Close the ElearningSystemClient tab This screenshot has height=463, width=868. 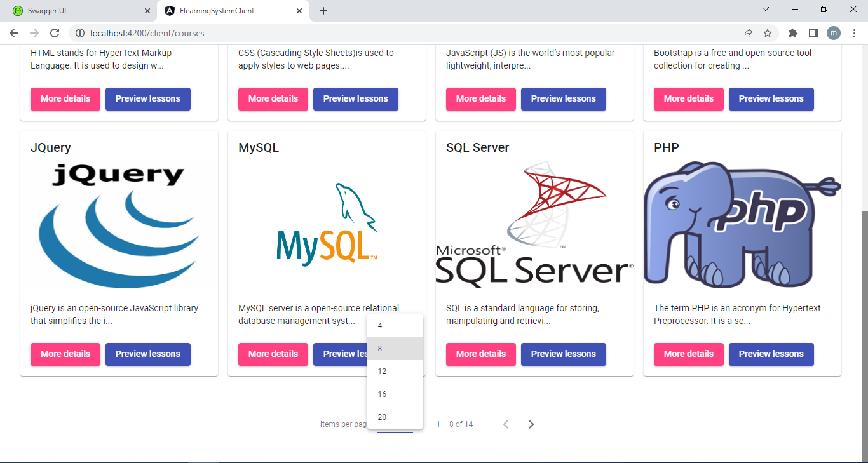click(x=299, y=11)
